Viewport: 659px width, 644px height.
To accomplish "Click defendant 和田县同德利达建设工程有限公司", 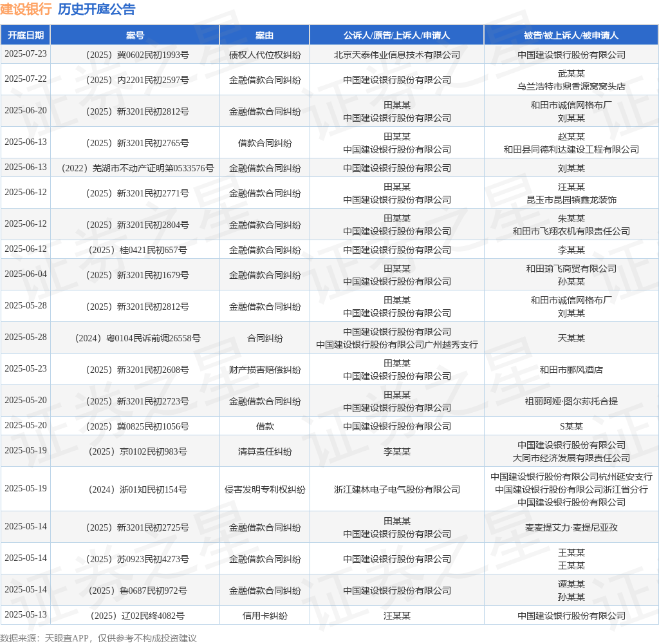I will [571, 149].
